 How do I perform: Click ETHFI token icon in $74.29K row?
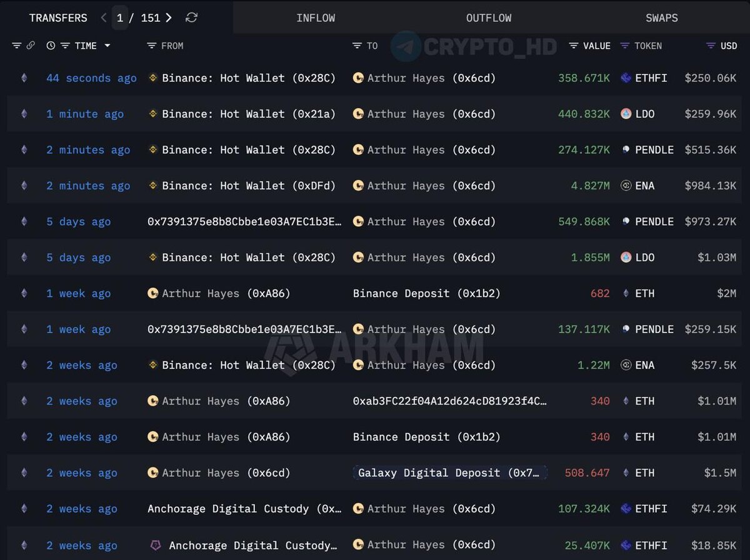tap(626, 509)
